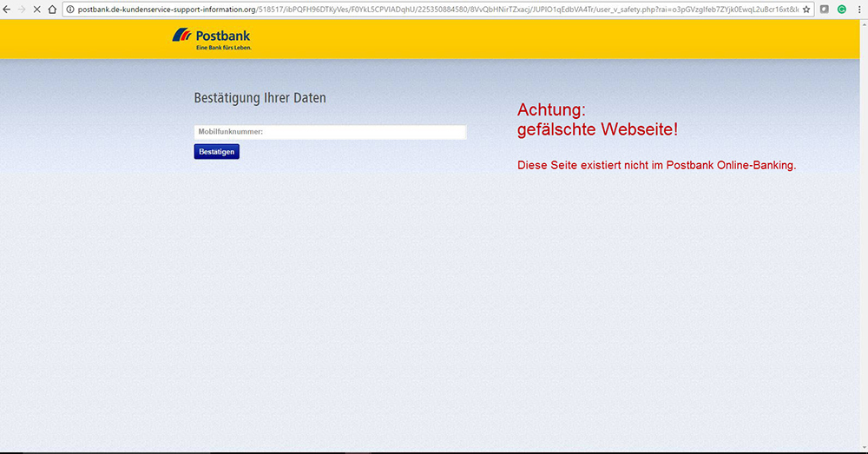Image resolution: width=868 pixels, height=454 pixels.
Task: Click the vertical scrollbar up arrow
Action: (864, 23)
